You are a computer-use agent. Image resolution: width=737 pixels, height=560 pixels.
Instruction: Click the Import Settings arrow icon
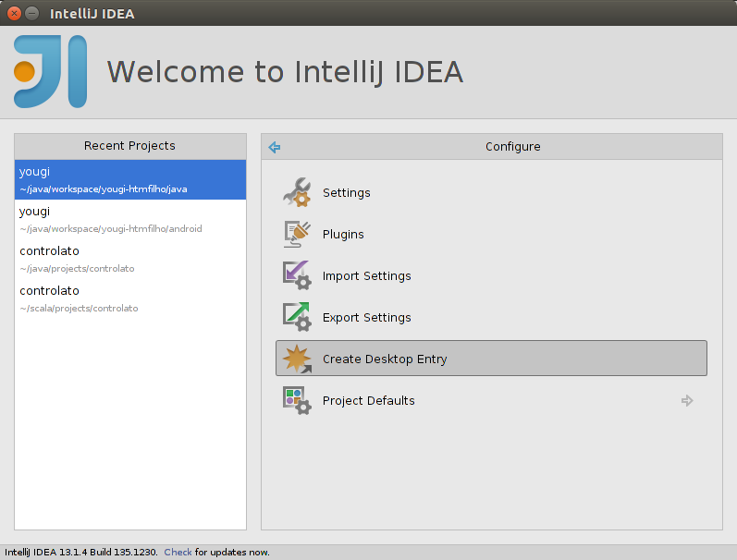pos(297,275)
